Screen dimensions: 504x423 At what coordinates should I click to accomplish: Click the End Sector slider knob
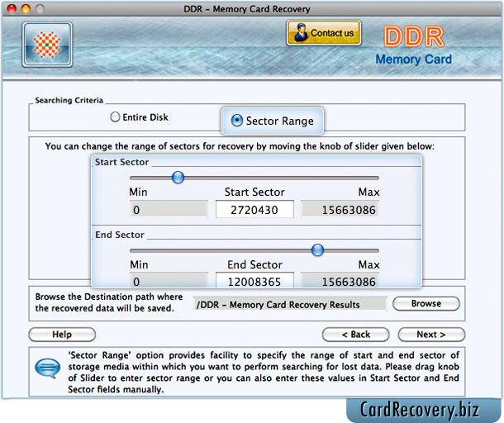(317, 250)
